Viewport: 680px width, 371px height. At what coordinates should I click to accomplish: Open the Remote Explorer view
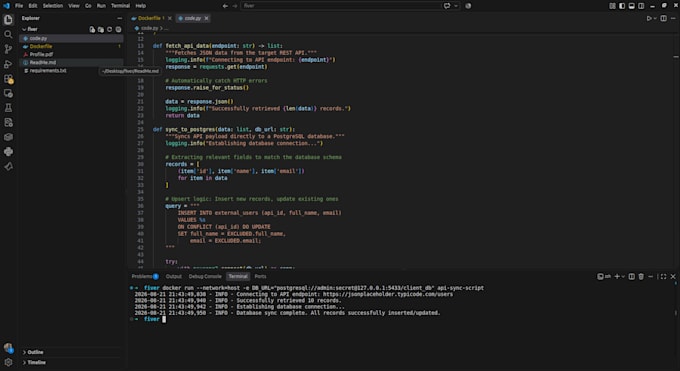click(8, 93)
